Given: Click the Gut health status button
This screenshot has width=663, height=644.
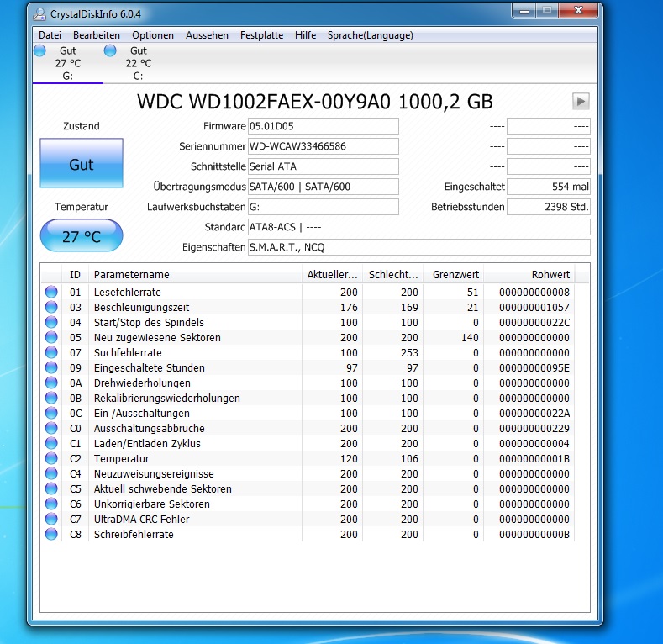Looking at the screenshot, I should pyautogui.click(x=82, y=163).
